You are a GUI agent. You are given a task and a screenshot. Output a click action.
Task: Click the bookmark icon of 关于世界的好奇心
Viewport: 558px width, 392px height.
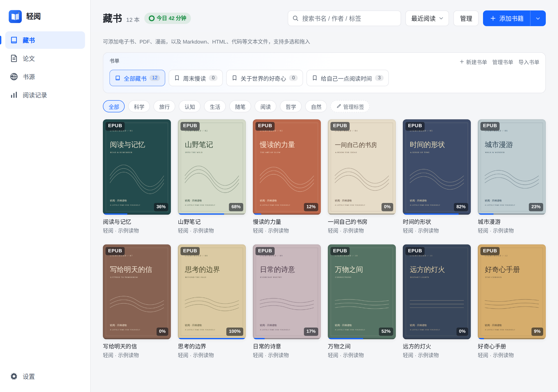[x=234, y=78]
